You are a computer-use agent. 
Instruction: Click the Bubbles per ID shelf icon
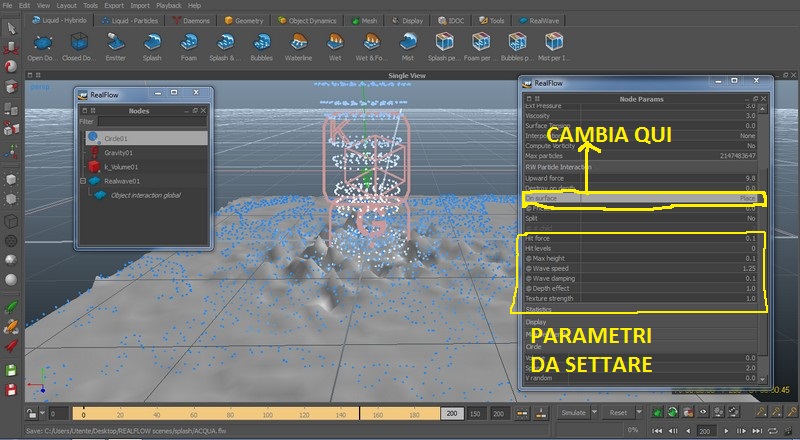(517, 42)
